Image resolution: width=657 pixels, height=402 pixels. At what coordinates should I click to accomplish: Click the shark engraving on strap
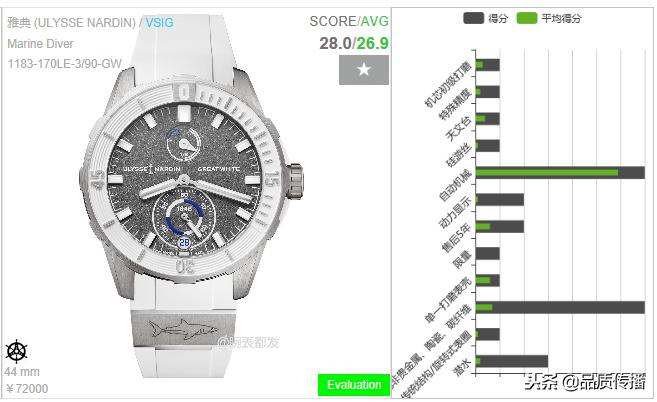tap(183, 329)
